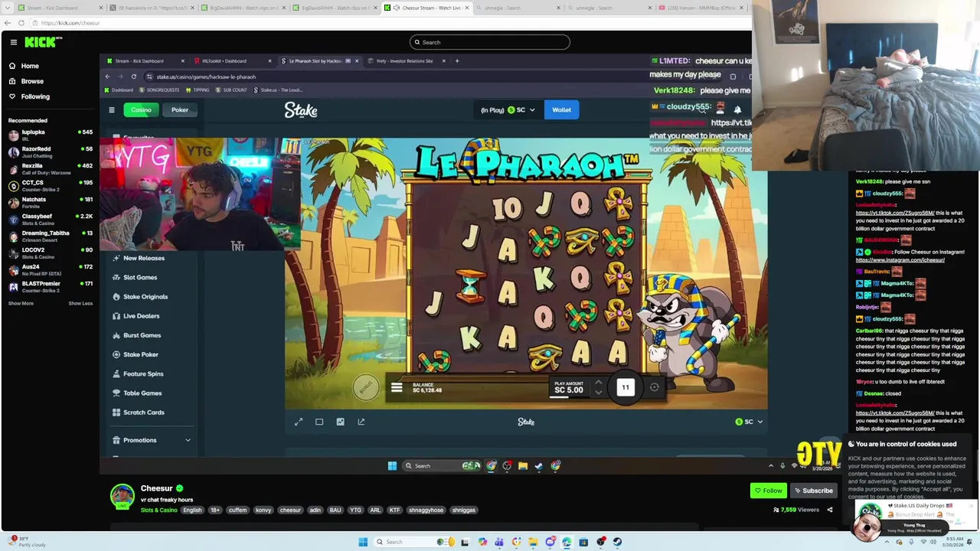
Task: Open weather widget on the taskbar
Action: pyautogui.click(x=27, y=542)
